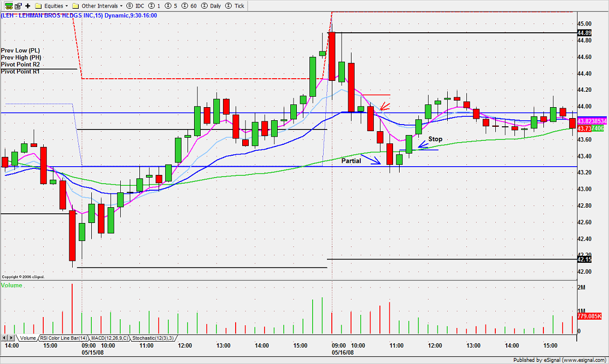Click the Pivot Point R2 label
Image resolution: width=609 pixels, height=364 pixels.
(x=20, y=64)
